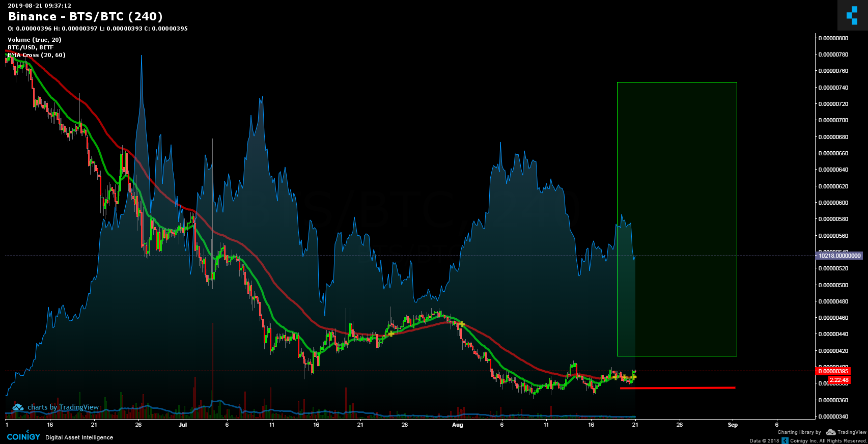Click the 0.00000420 price axis label
Screen dimensions: 868x444
833,351
